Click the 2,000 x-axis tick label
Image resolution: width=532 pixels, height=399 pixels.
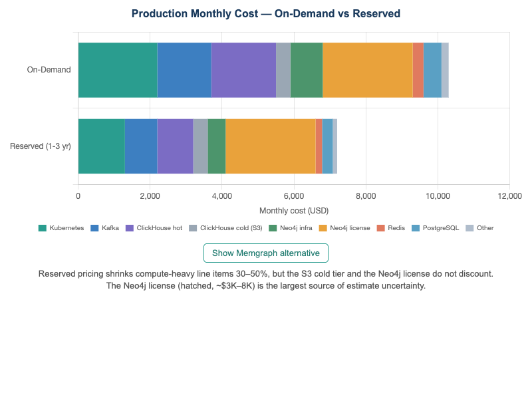pos(150,196)
